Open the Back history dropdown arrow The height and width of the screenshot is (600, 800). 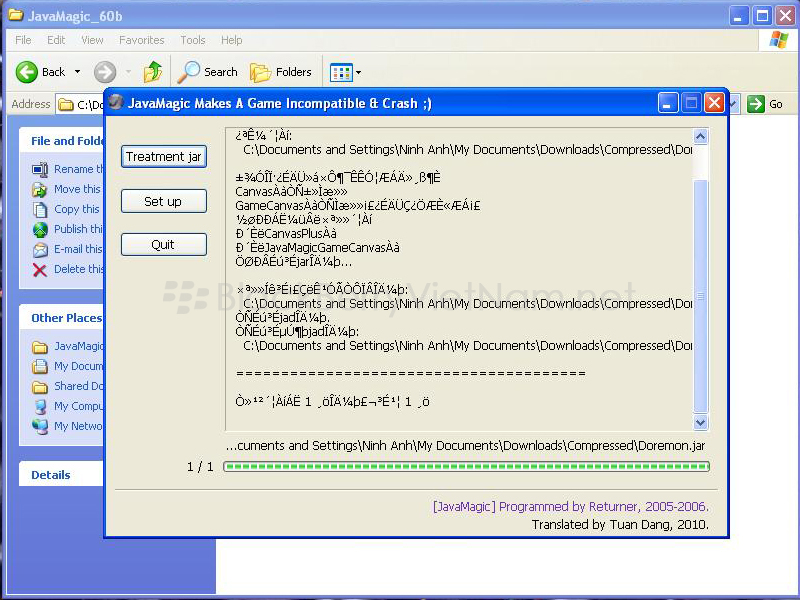(78, 72)
